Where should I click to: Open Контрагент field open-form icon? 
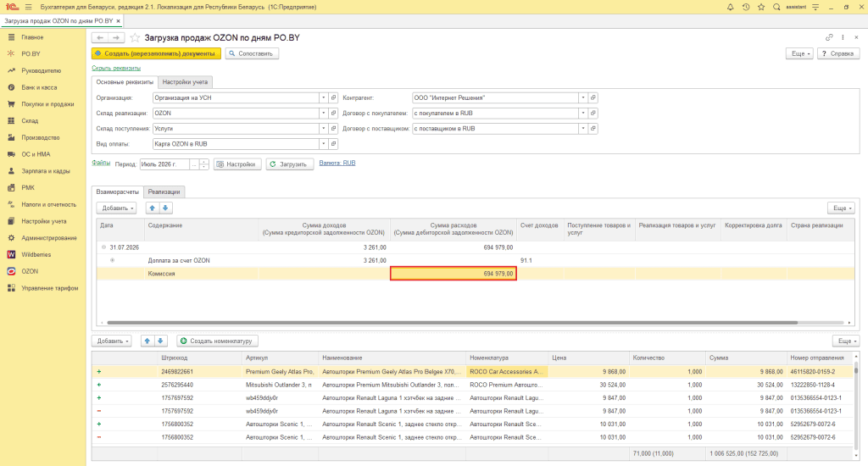pos(593,98)
